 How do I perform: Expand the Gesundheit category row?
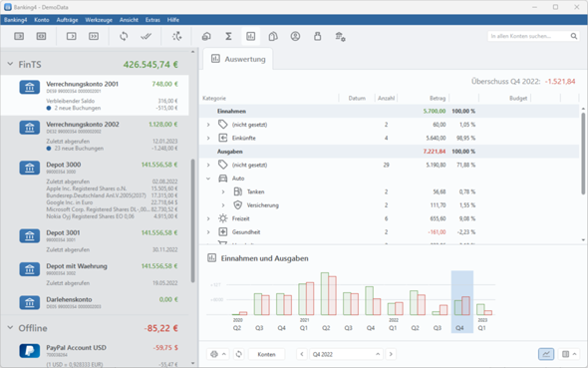pyautogui.click(x=208, y=232)
